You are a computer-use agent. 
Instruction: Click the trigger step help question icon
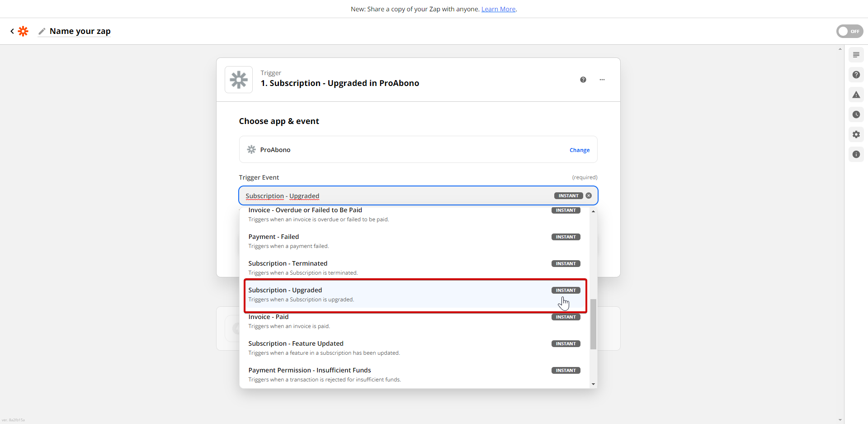point(583,80)
